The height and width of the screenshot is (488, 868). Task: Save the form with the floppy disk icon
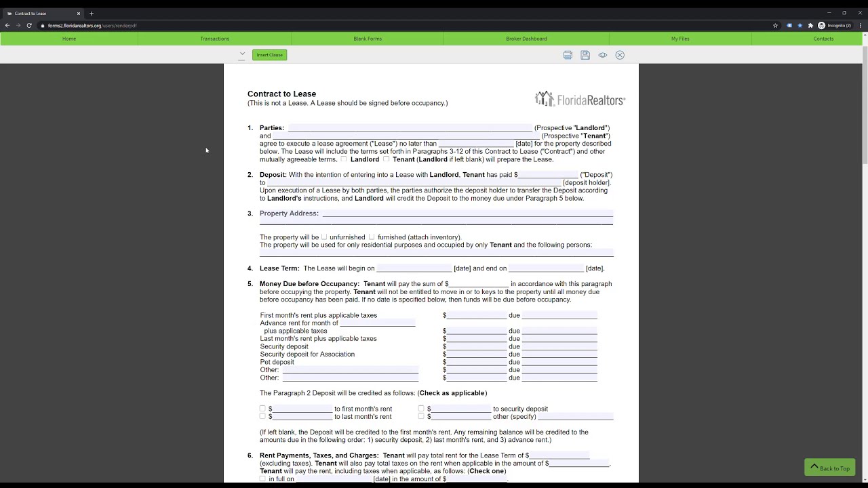585,55
